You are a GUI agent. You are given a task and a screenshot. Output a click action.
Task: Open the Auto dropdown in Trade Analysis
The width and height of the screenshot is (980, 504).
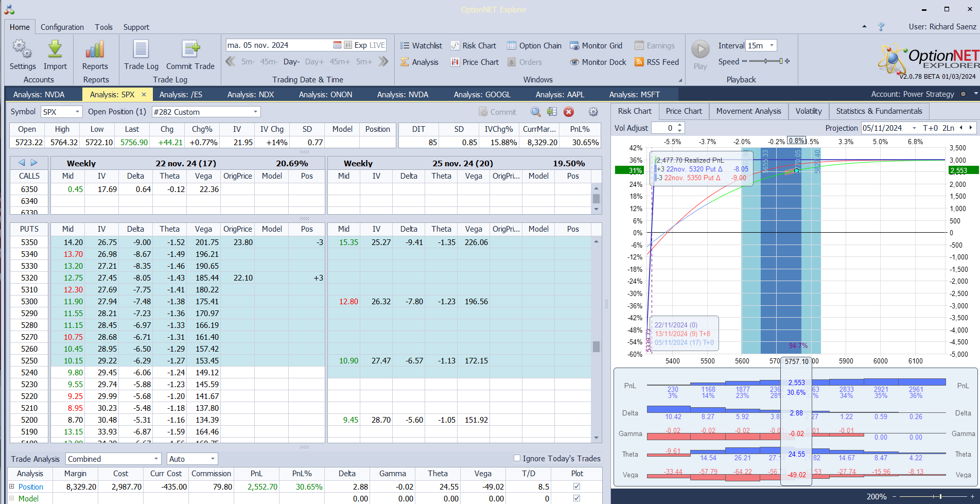213,459
